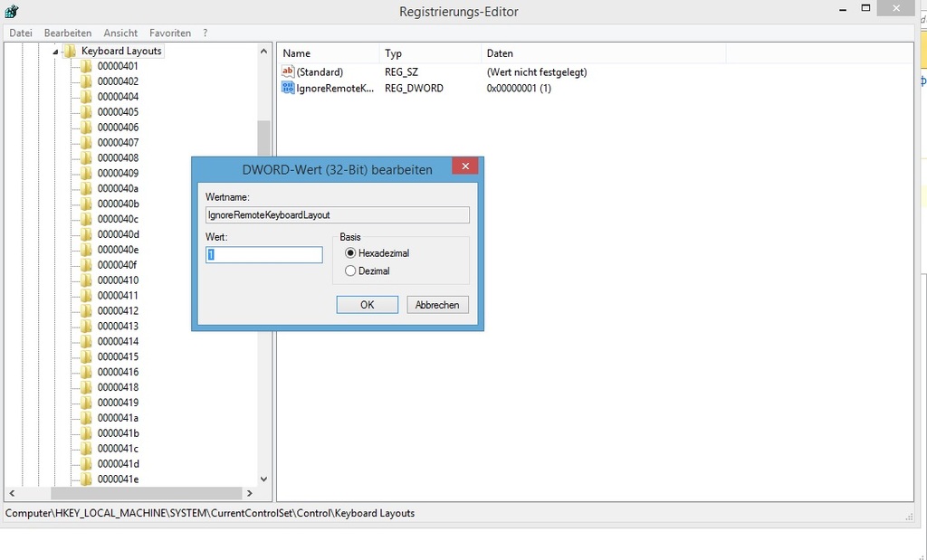
Task: Close the DWORD-Wert edit dialog
Action: coord(464,166)
